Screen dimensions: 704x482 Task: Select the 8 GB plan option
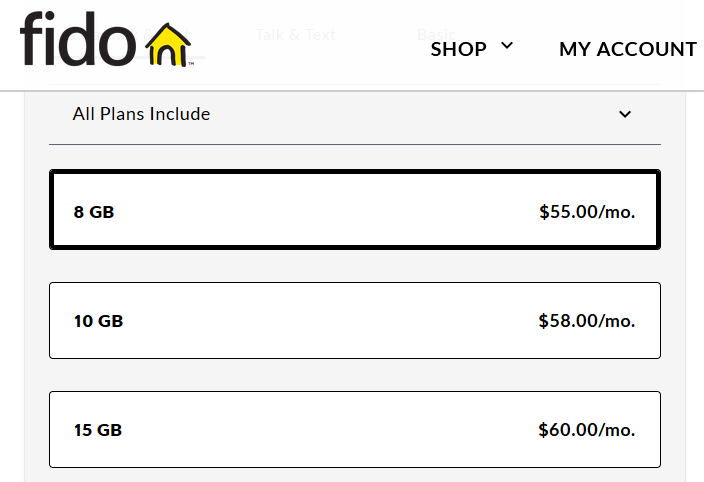[x=94, y=212]
